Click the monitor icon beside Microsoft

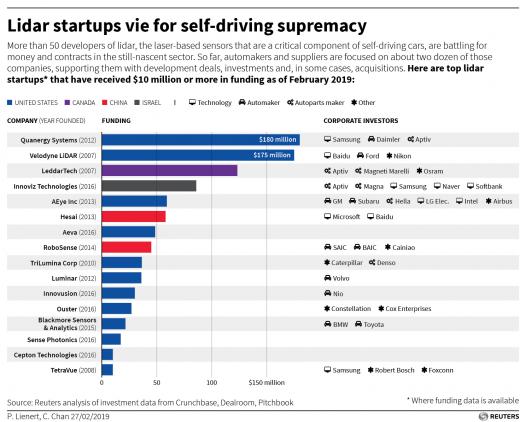click(x=327, y=216)
